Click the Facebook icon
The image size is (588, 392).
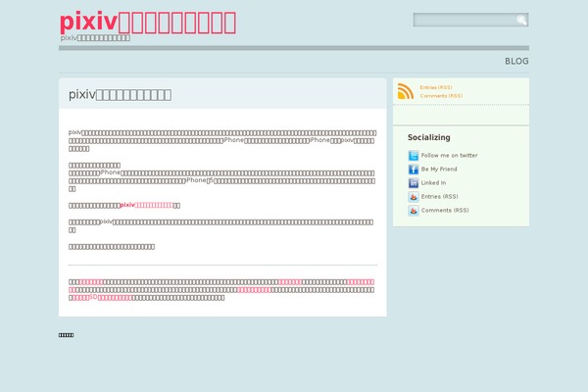pos(414,170)
